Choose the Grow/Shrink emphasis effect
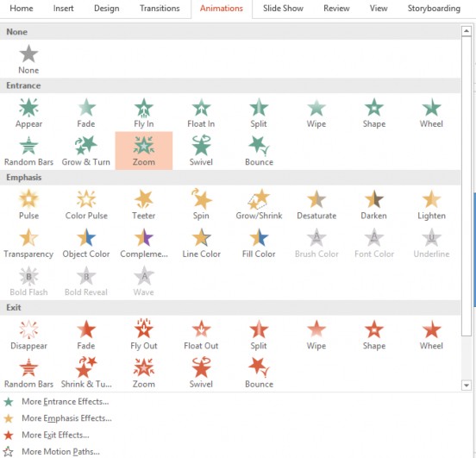 pyautogui.click(x=259, y=204)
